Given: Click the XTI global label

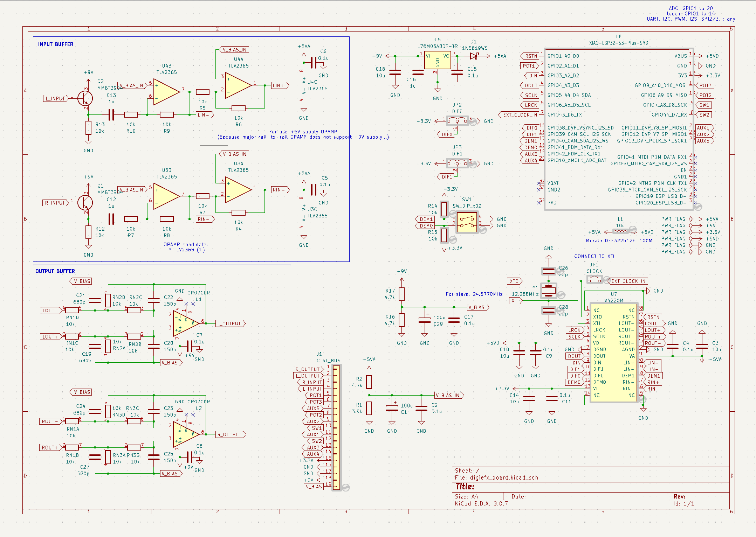Looking at the screenshot, I should (x=516, y=301).
